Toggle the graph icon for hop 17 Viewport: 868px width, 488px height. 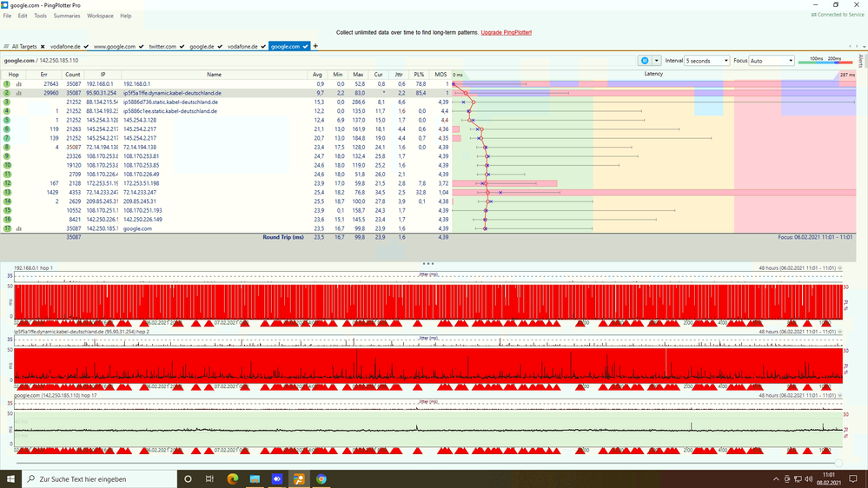click(x=19, y=228)
